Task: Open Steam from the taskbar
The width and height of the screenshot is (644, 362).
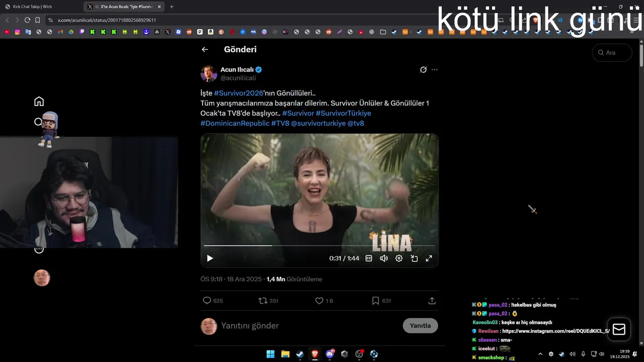Action: tap(300, 354)
